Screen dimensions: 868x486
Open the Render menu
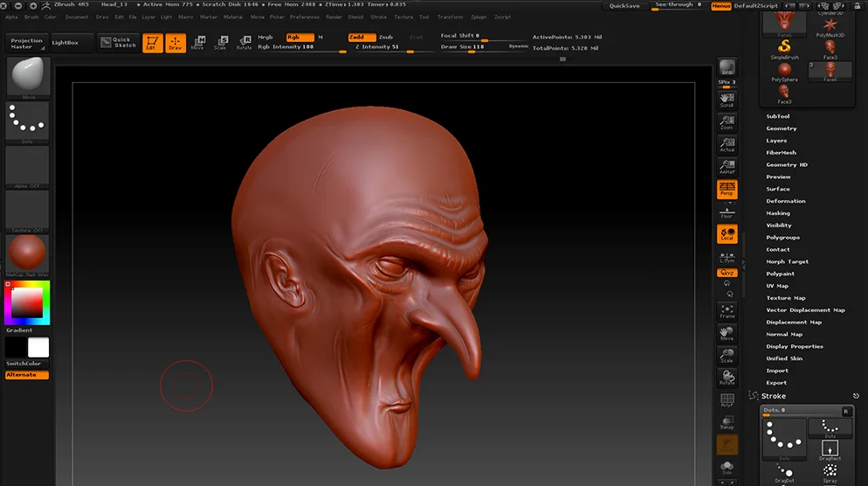pyautogui.click(x=334, y=17)
